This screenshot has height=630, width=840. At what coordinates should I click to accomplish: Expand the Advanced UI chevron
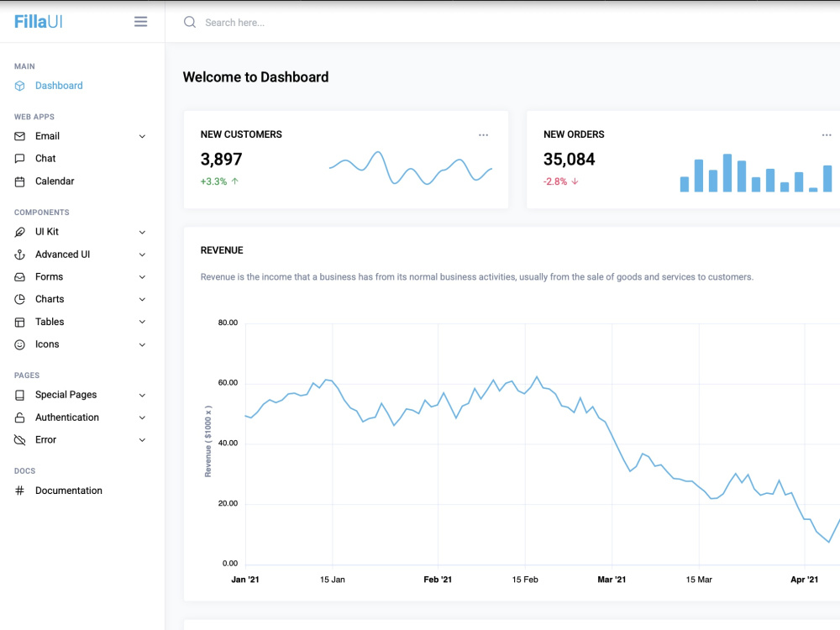(x=142, y=255)
